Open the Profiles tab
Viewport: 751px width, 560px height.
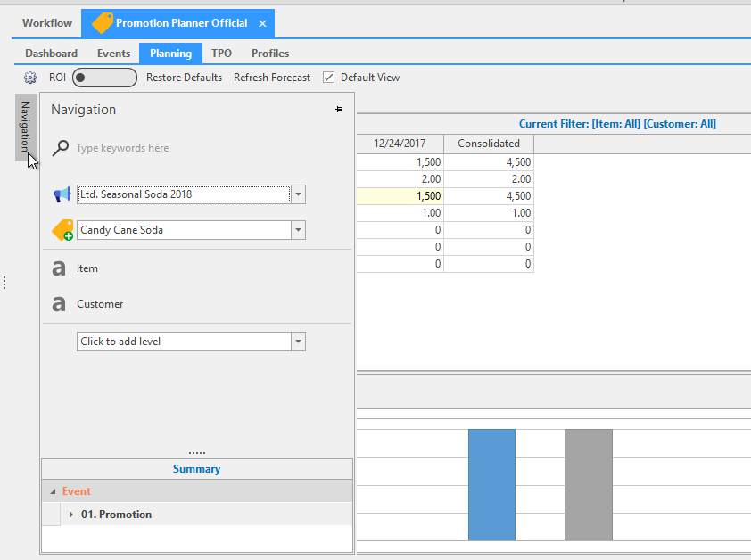pyautogui.click(x=270, y=54)
